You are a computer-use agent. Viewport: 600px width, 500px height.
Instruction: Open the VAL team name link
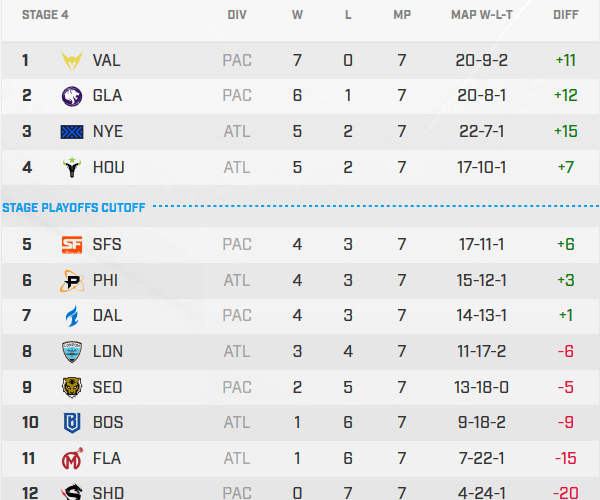point(106,60)
